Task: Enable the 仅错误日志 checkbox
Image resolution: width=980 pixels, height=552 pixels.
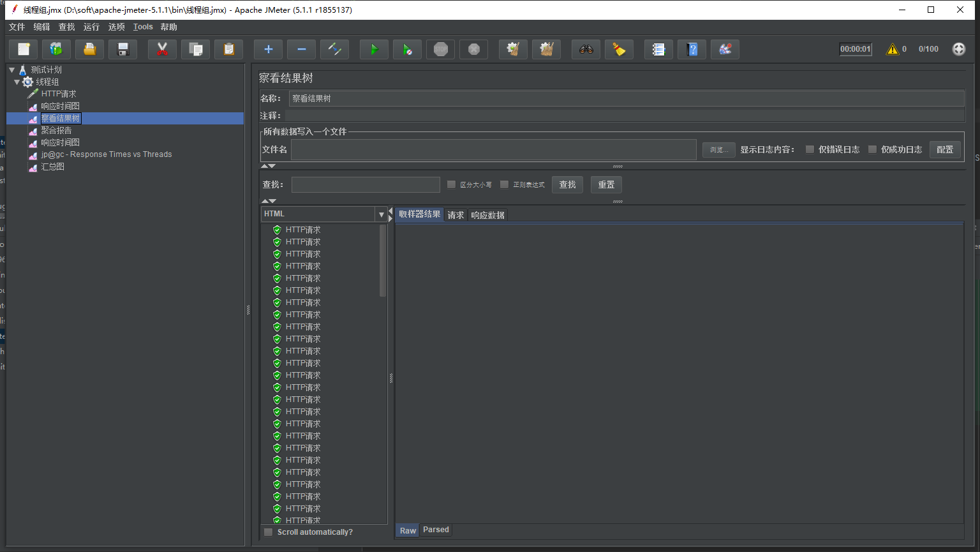Action: 810,149
